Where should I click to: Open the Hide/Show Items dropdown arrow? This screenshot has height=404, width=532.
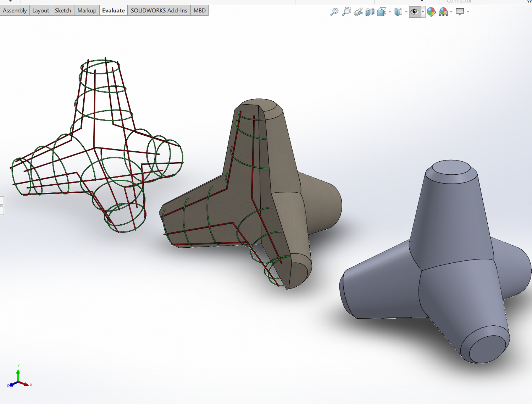(x=422, y=12)
